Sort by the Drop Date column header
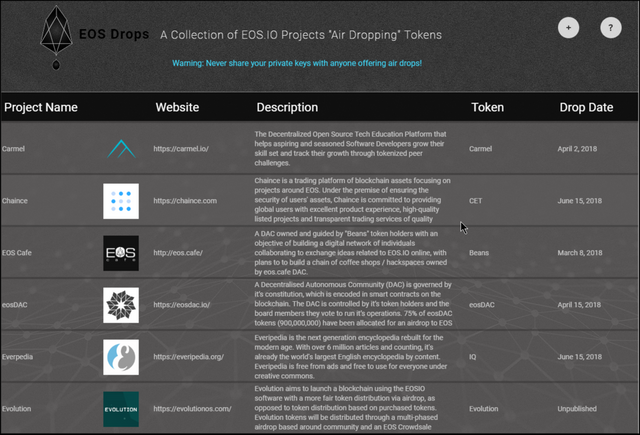The height and width of the screenshot is (435, 640). coord(586,107)
